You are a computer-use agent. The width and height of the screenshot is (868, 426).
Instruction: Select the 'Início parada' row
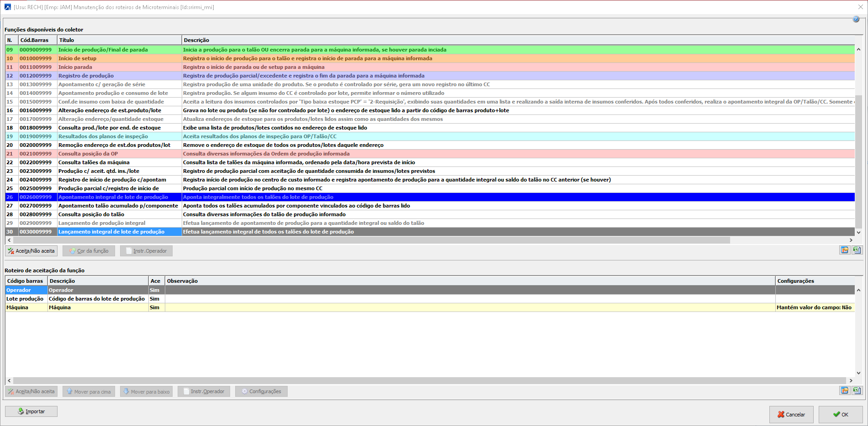point(430,67)
